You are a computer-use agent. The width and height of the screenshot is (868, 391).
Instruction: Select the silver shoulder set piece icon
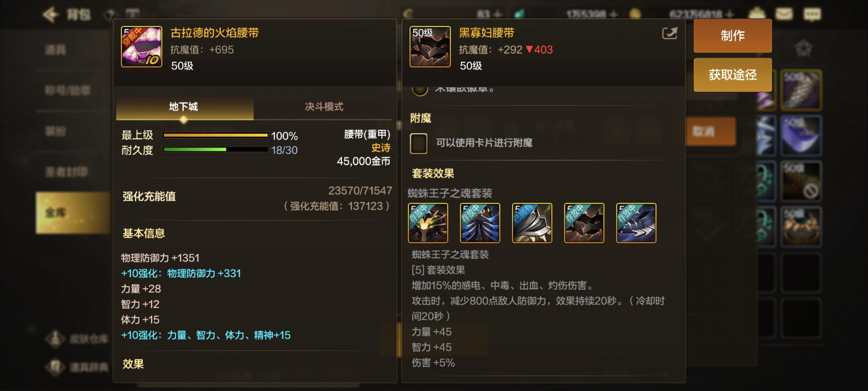click(532, 223)
